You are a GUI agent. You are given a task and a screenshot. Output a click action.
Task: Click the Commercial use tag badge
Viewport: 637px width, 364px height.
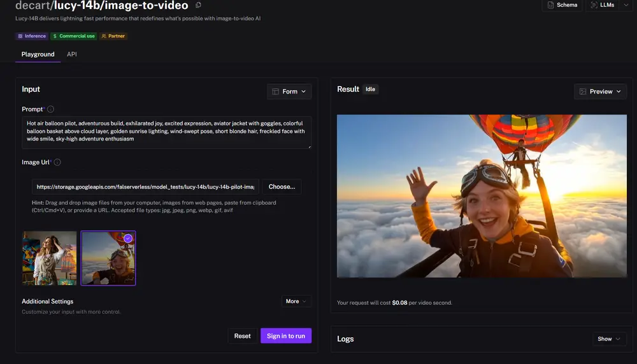pos(74,36)
